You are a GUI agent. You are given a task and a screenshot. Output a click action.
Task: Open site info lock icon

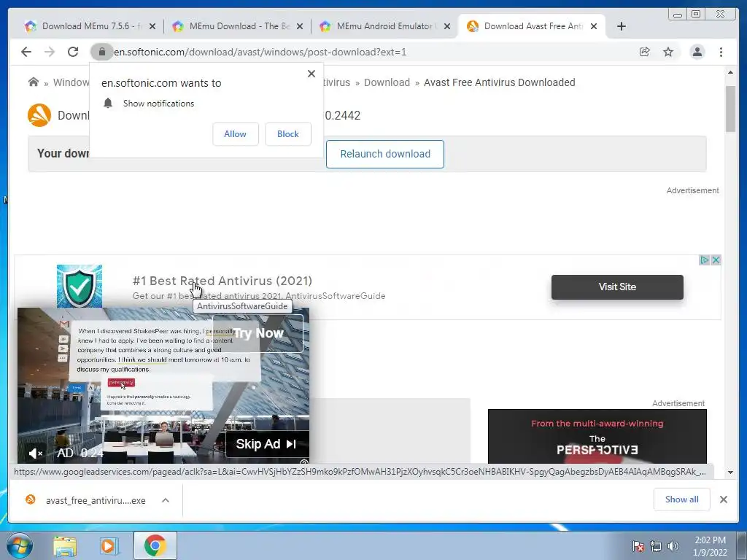coord(101,52)
